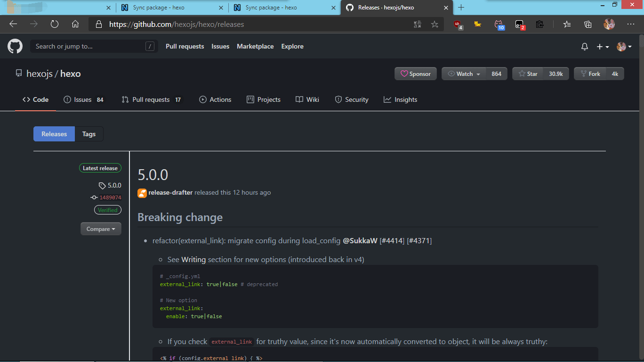The width and height of the screenshot is (644, 362).
Task: Click the release-drafter avatar icon
Action: (142, 193)
